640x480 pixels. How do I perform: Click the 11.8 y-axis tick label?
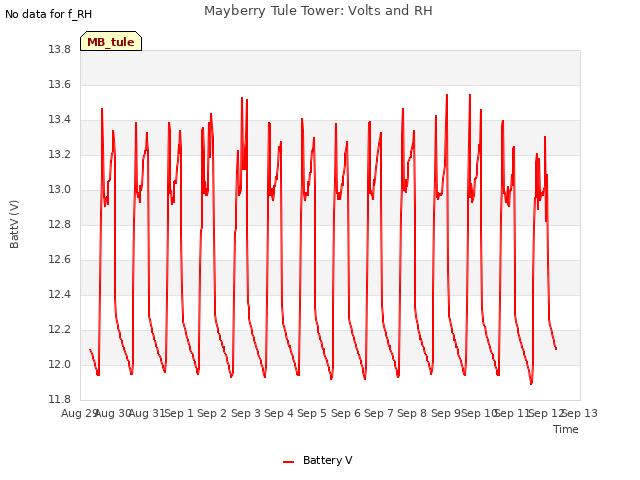60,399
